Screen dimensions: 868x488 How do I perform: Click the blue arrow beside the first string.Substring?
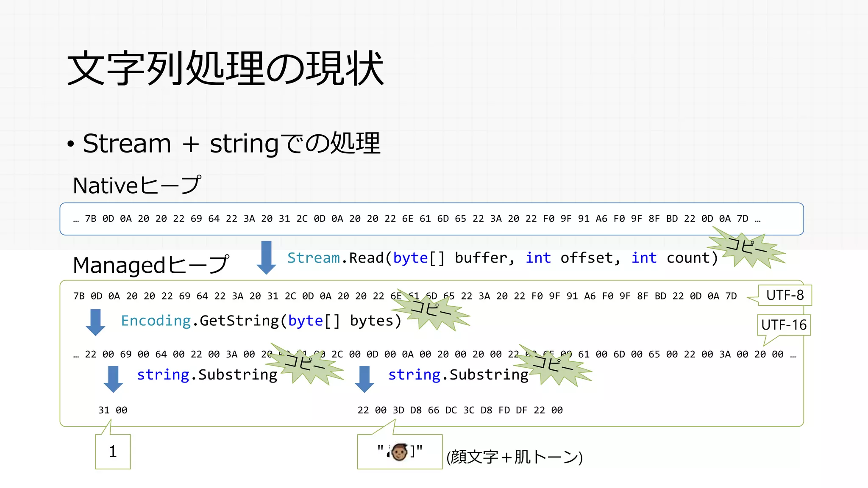coord(113,379)
